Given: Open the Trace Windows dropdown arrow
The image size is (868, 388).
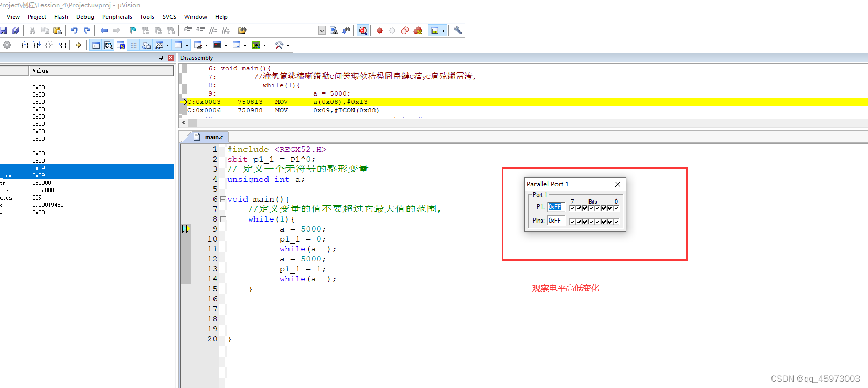Looking at the screenshot, I should click(x=245, y=45).
